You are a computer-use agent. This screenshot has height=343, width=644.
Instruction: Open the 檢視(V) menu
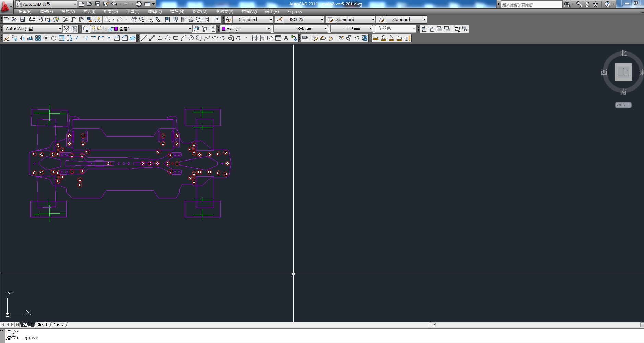click(68, 12)
